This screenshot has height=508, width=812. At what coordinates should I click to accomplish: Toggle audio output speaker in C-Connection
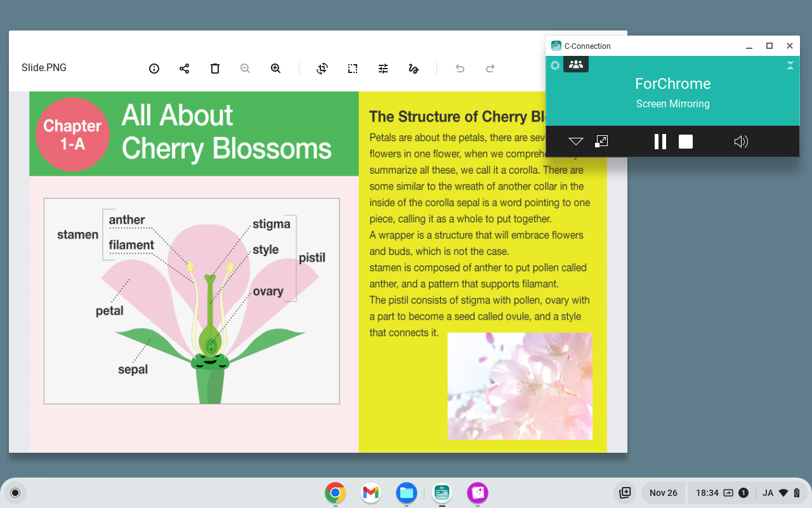741,142
